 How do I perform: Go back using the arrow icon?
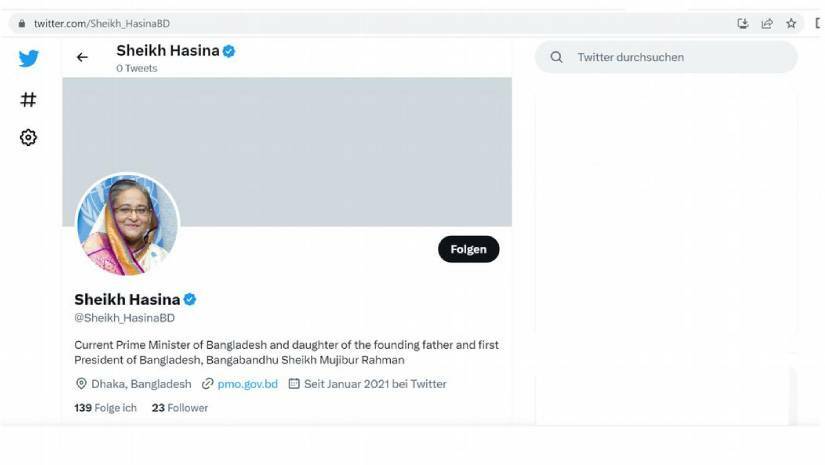point(82,58)
